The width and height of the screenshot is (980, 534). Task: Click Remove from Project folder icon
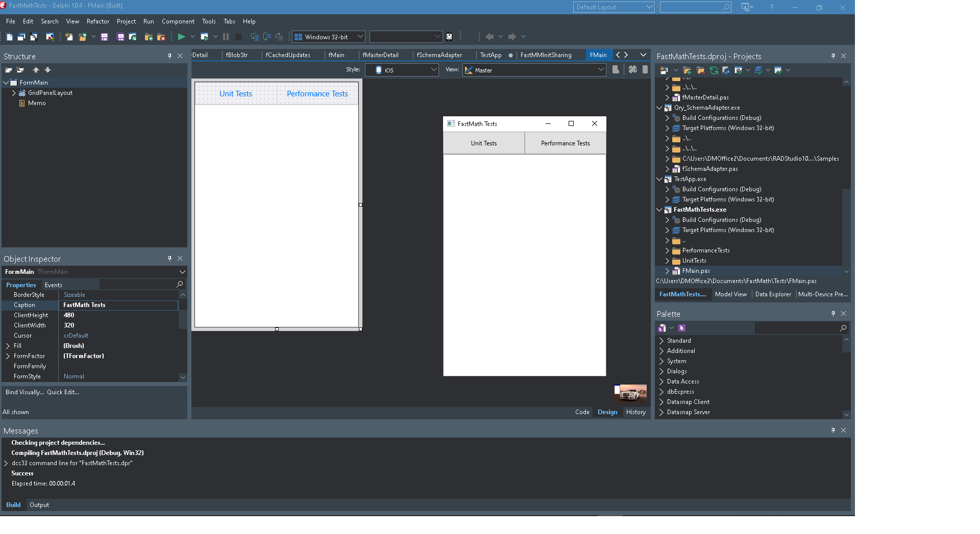(x=161, y=37)
